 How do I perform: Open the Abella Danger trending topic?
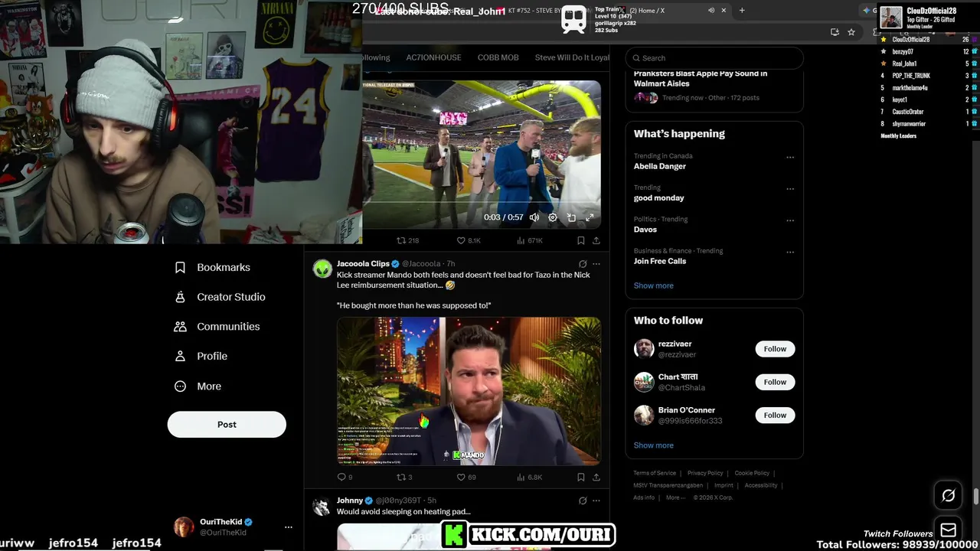(660, 166)
